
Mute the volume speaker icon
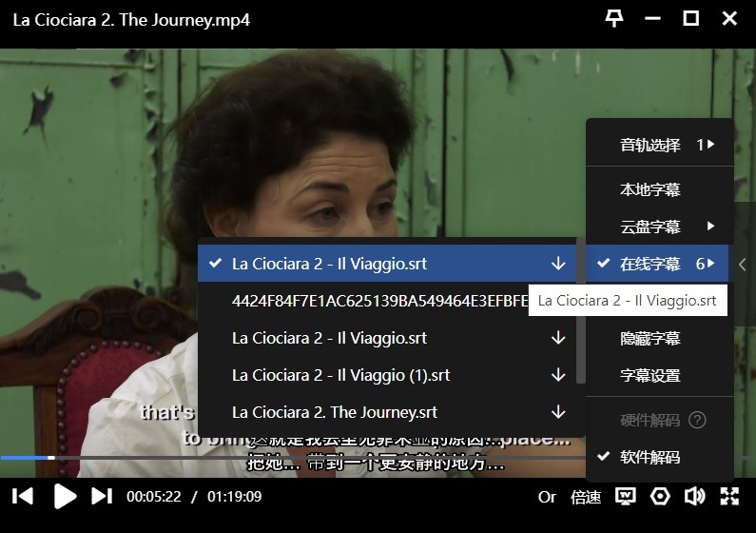694,496
